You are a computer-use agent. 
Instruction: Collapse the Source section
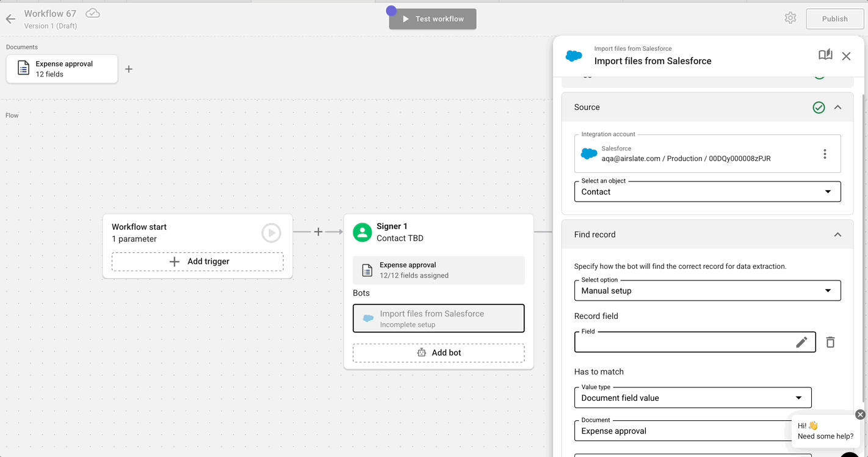(837, 107)
